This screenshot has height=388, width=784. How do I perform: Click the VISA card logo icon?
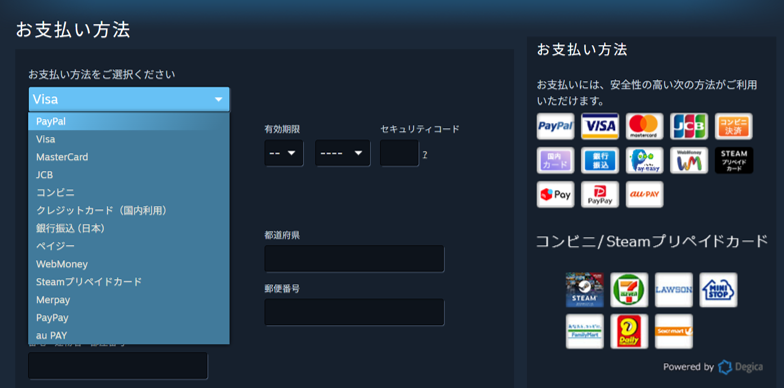coord(600,126)
